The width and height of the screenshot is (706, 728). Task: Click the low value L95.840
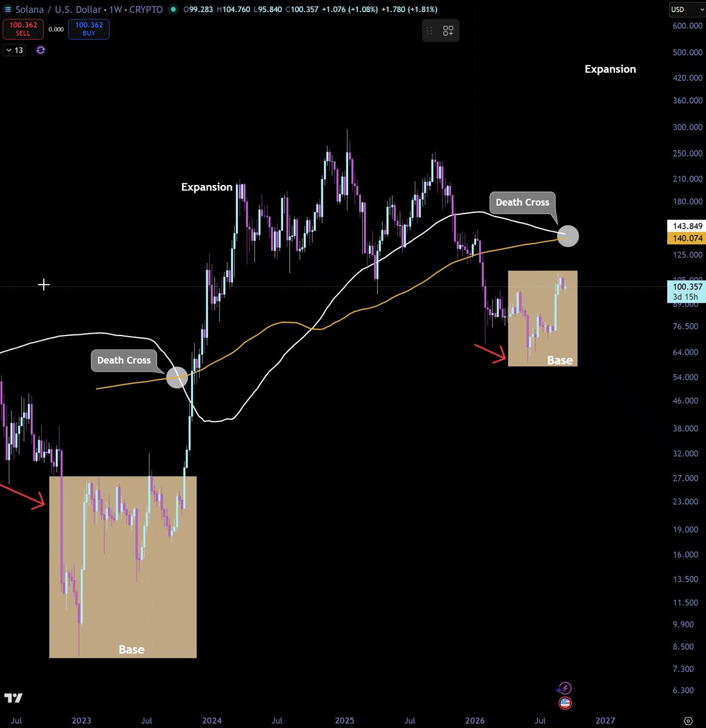tap(267, 10)
